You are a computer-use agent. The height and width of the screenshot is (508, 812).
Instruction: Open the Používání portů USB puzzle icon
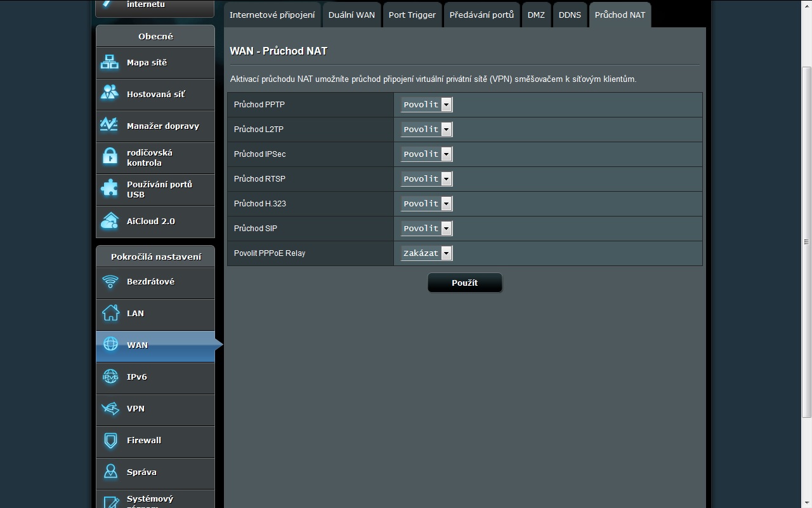tap(110, 189)
